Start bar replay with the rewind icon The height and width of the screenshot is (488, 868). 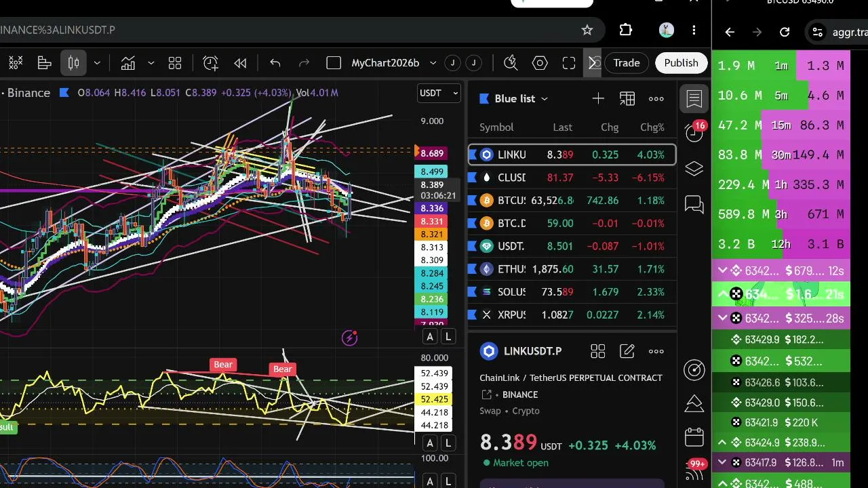coord(240,63)
